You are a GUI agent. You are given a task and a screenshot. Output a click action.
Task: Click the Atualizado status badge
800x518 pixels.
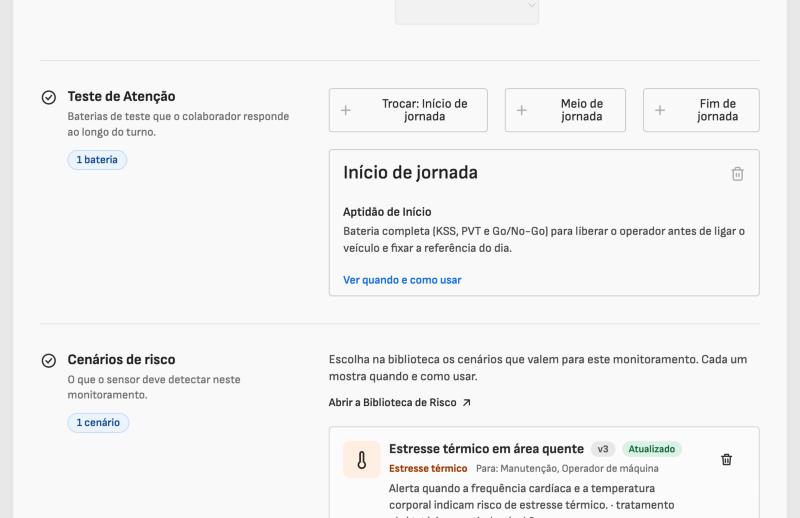point(652,449)
